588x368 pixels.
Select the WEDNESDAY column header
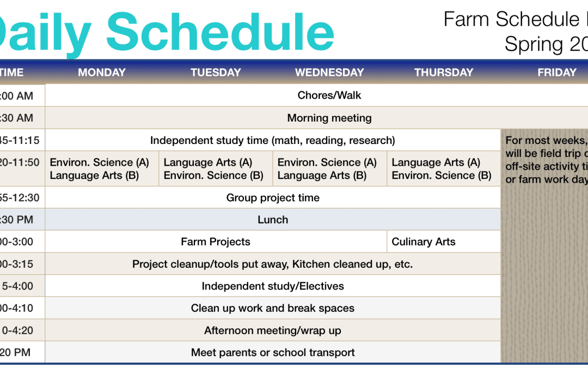(329, 73)
